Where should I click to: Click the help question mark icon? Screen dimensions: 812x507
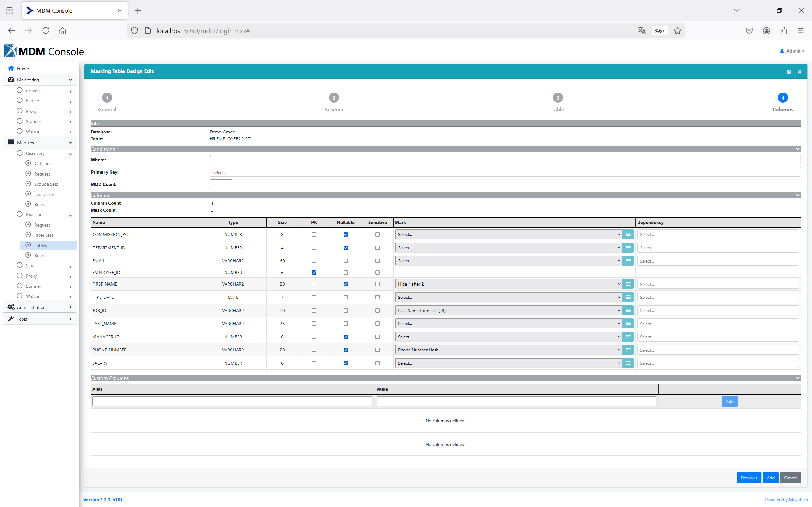point(789,72)
